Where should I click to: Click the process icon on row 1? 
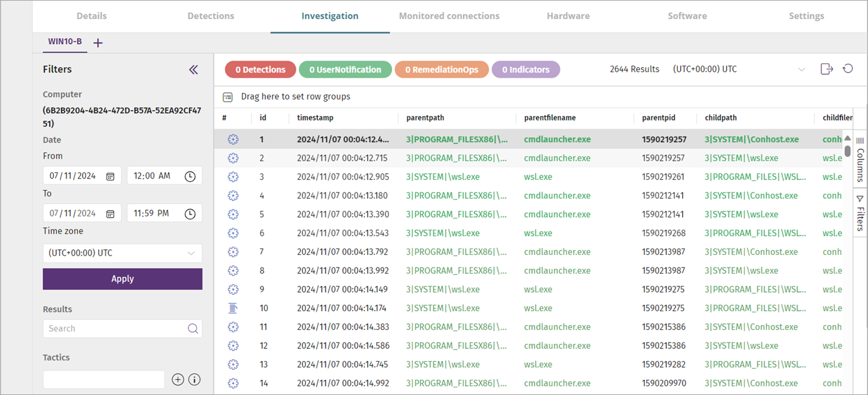coord(233,139)
